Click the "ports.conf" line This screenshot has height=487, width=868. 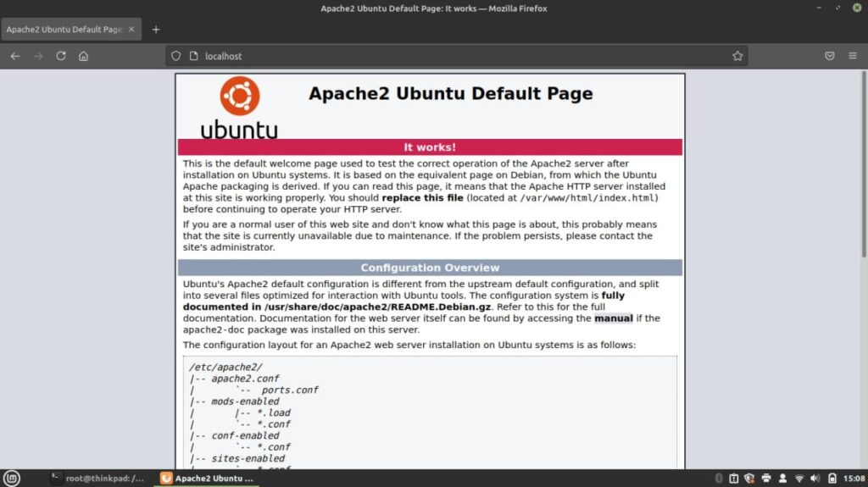(290, 390)
